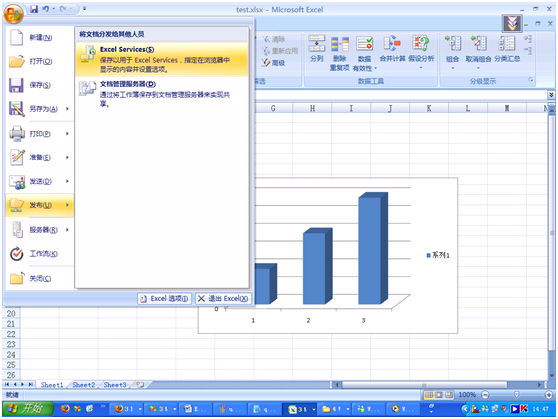The width and height of the screenshot is (558, 419).
Task: Click the last-sheet navigation arrow
Action: click(31, 384)
